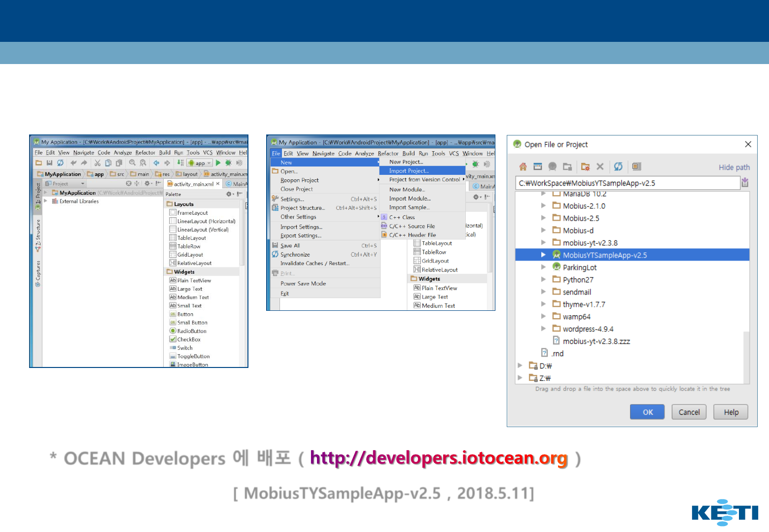The height and width of the screenshot is (532, 769).
Task: Open Navigate menu in the Project-panel window
Action: (x=84, y=153)
